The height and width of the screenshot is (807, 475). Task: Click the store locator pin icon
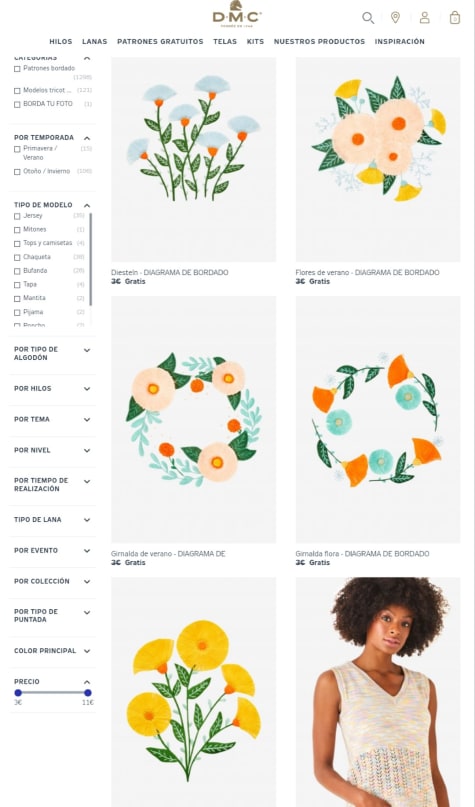click(395, 17)
